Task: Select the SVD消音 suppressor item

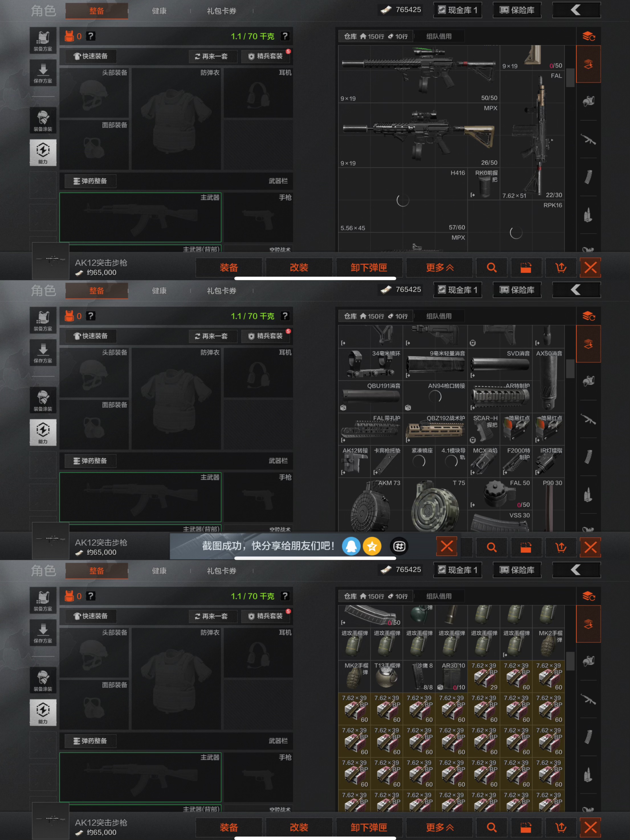Action: point(500,364)
